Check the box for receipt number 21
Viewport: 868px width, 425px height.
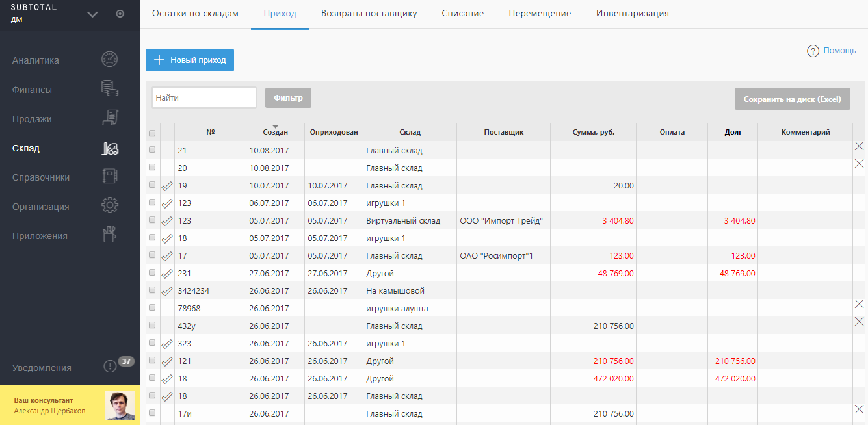tap(152, 150)
